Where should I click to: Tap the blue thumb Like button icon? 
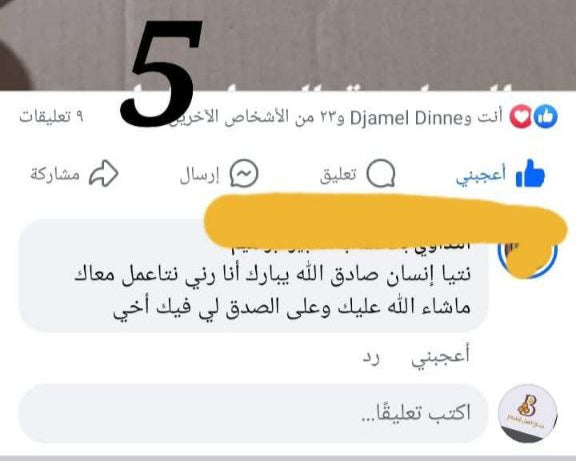pyautogui.click(x=530, y=173)
